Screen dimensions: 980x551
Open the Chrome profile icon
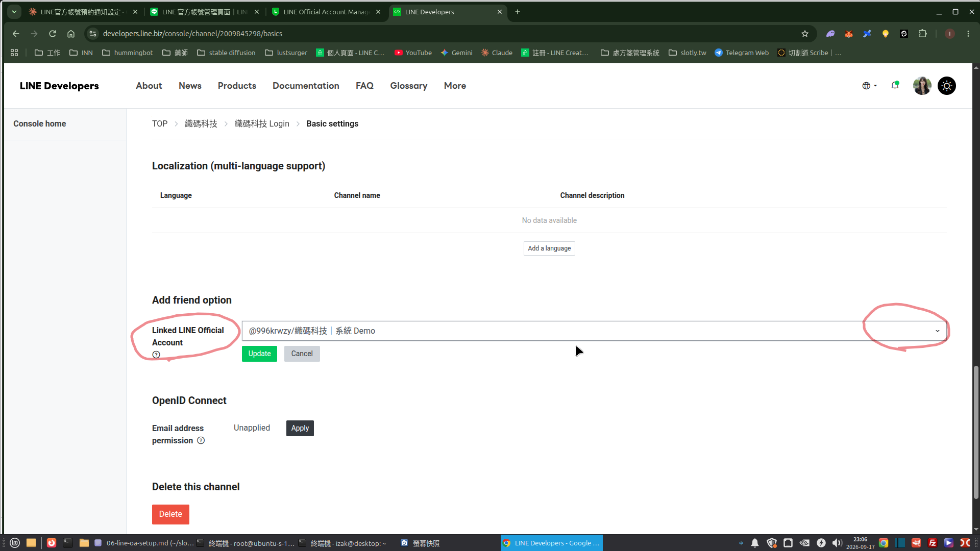pos(950,34)
